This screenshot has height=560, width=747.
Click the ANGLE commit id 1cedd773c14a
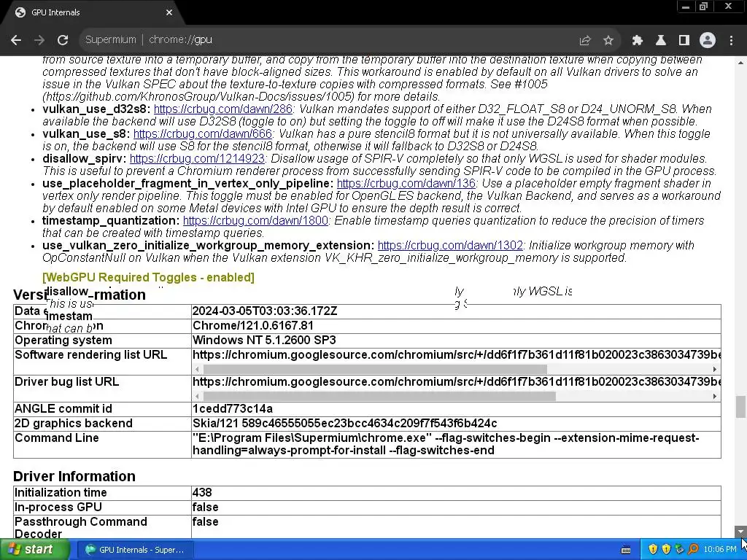pos(233,408)
